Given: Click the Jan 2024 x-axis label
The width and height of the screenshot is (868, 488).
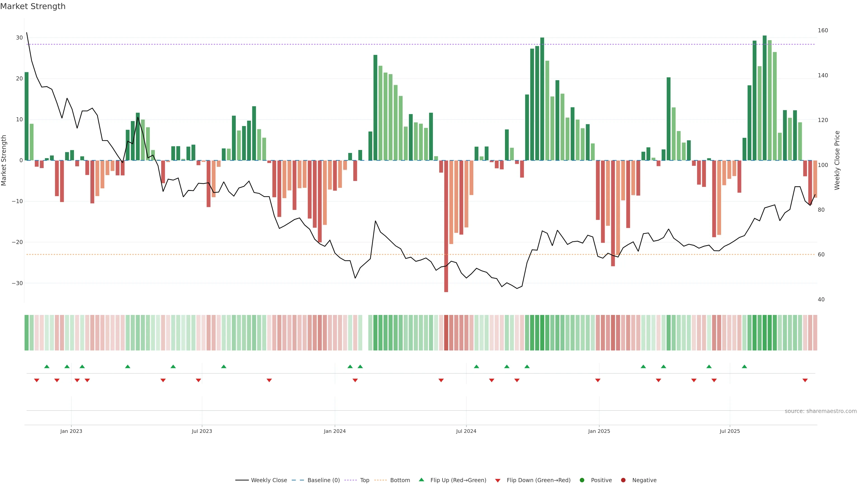Looking at the screenshot, I should pos(335,431).
